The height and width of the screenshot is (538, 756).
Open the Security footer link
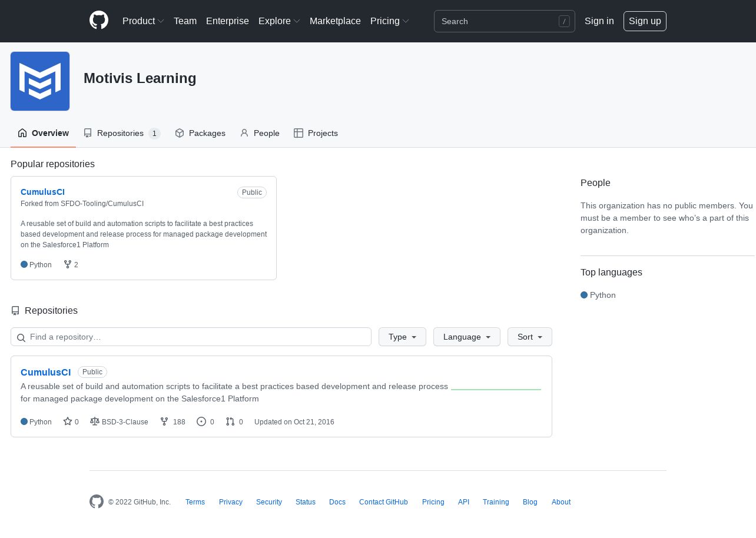pos(269,502)
